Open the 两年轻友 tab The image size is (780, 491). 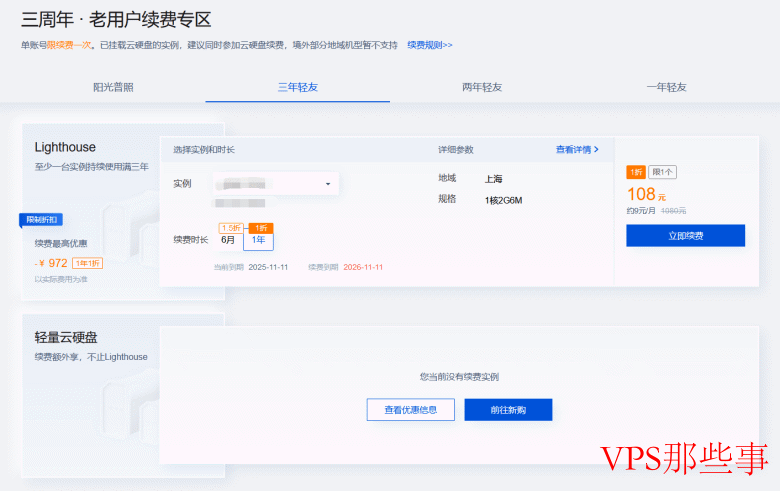click(482, 87)
